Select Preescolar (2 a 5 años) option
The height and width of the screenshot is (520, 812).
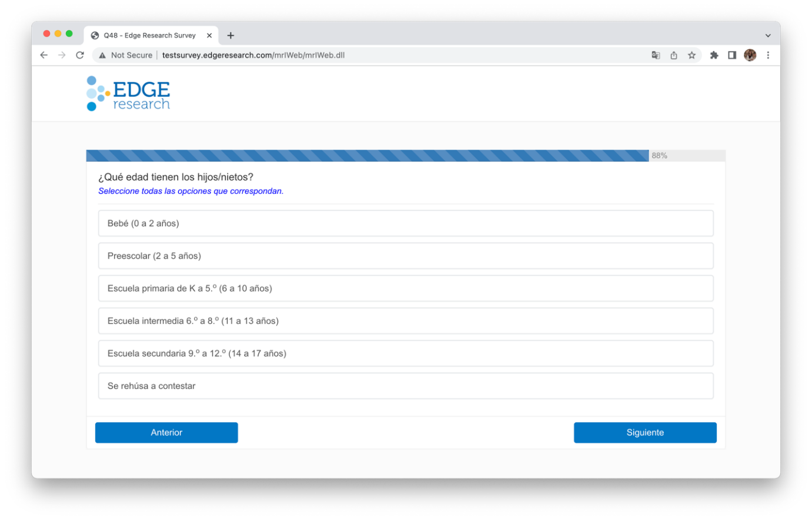406,256
